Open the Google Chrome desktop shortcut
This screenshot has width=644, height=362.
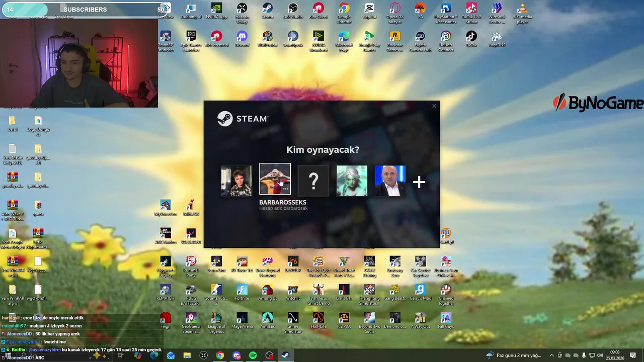[344, 14]
